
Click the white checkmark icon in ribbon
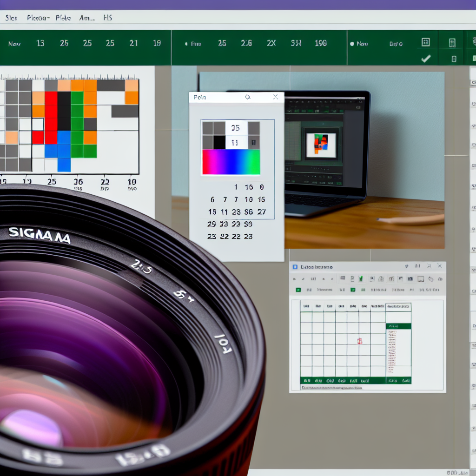coord(426,58)
